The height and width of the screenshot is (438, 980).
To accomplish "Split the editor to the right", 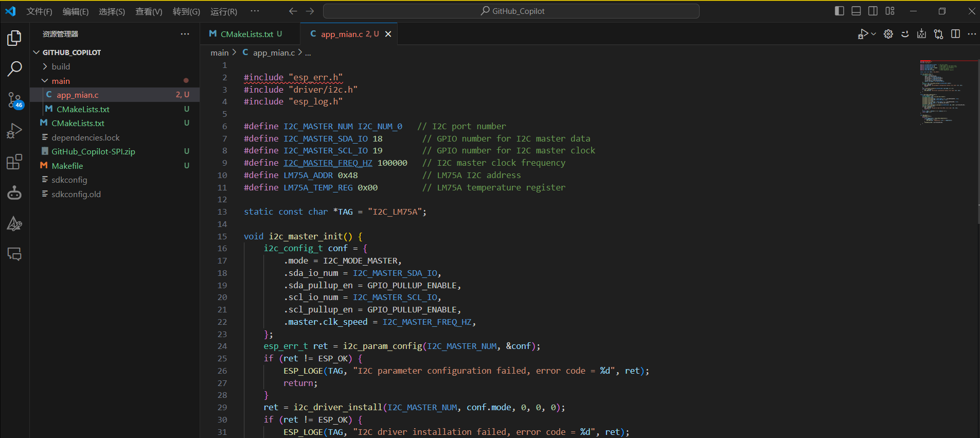I will click(x=955, y=34).
